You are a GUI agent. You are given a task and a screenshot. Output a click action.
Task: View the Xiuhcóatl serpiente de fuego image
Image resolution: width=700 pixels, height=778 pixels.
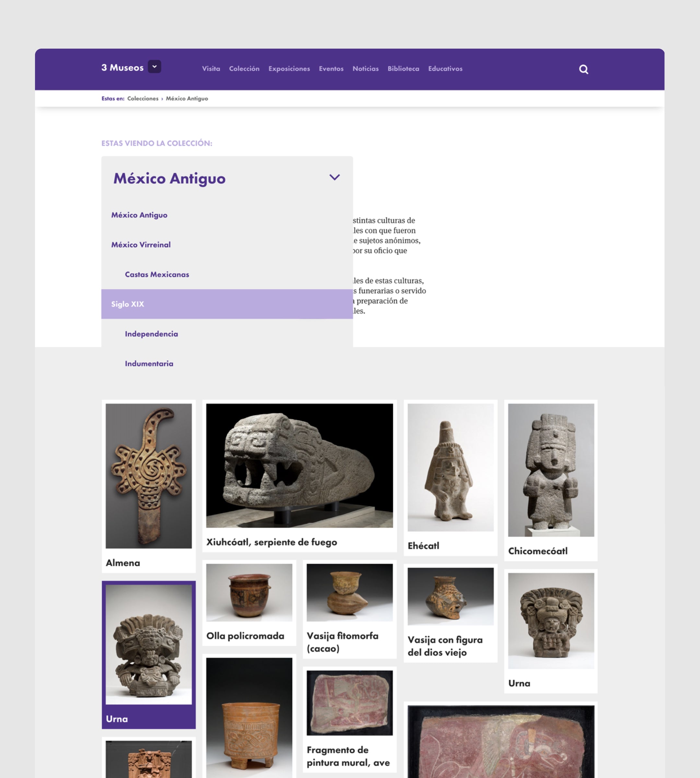click(x=299, y=465)
